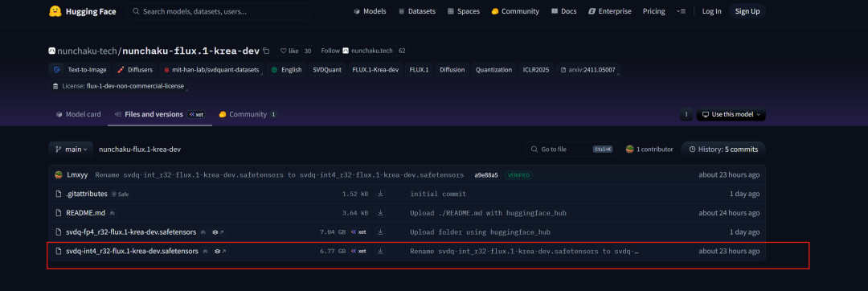Select the Diffusion tag
The image size is (868, 291).
pos(452,70)
